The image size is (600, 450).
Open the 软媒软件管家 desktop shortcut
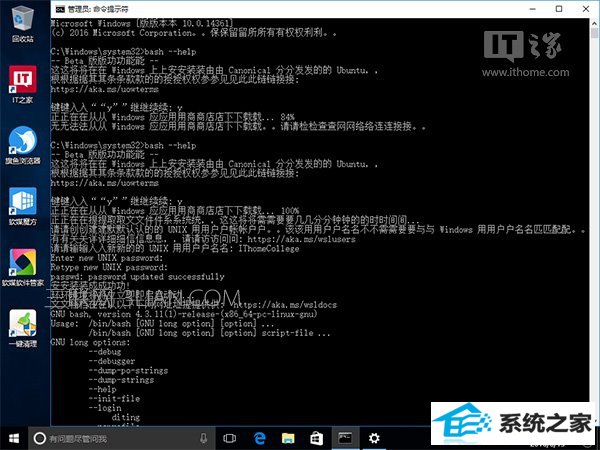click(23, 268)
